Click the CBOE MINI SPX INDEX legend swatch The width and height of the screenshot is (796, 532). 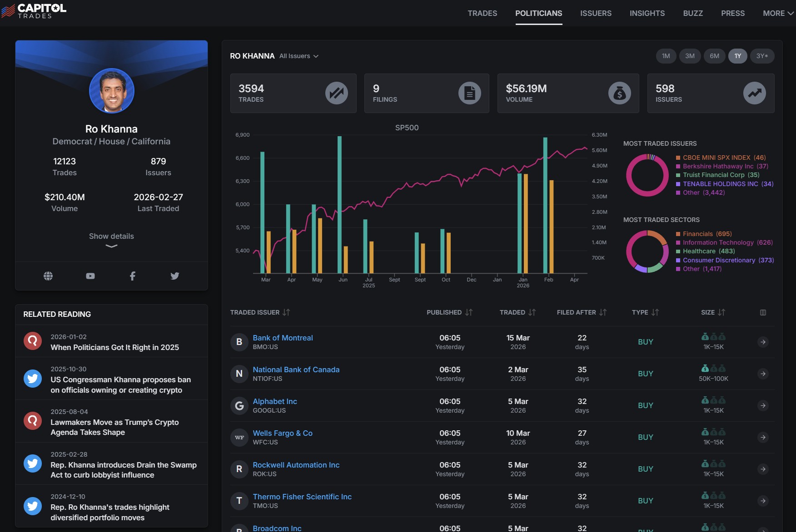[x=678, y=158]
